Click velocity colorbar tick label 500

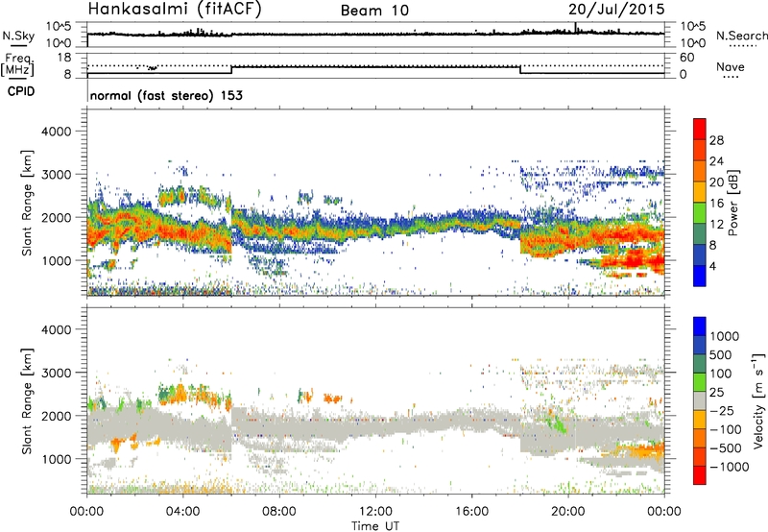[719, 354]
